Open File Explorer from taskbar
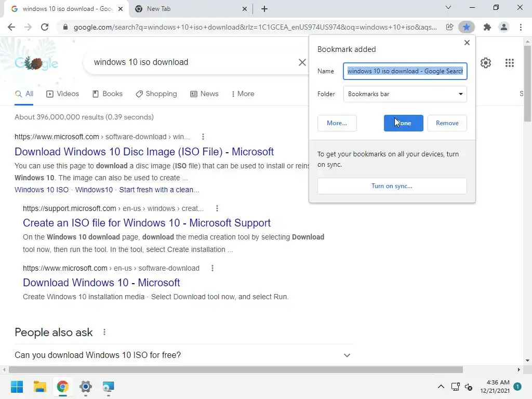The width and height of the screenshot is (532, 399). [x=39, y=387]
